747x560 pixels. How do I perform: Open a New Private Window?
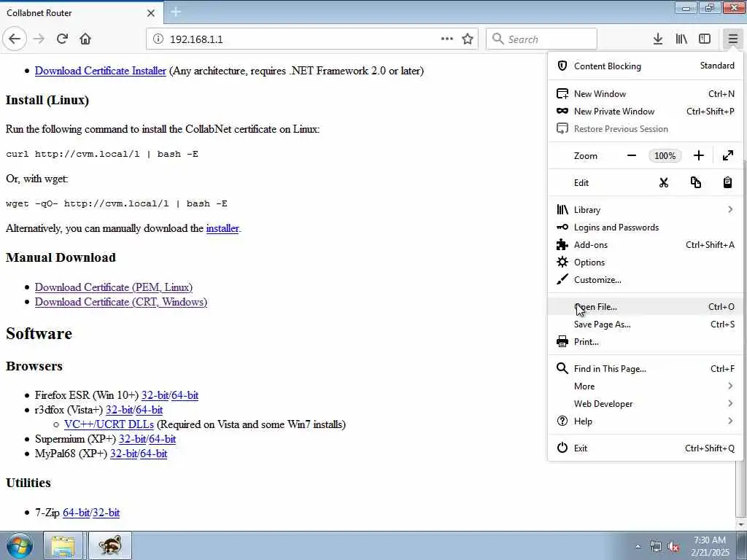pos(645,112)
